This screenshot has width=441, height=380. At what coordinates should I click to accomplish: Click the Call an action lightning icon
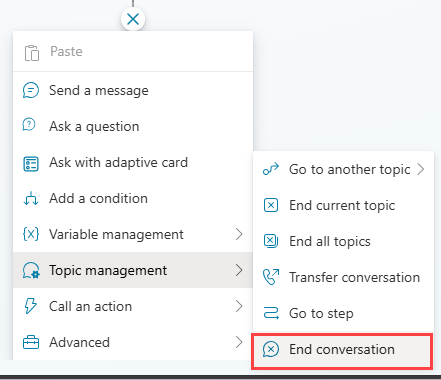pos(30,306)
